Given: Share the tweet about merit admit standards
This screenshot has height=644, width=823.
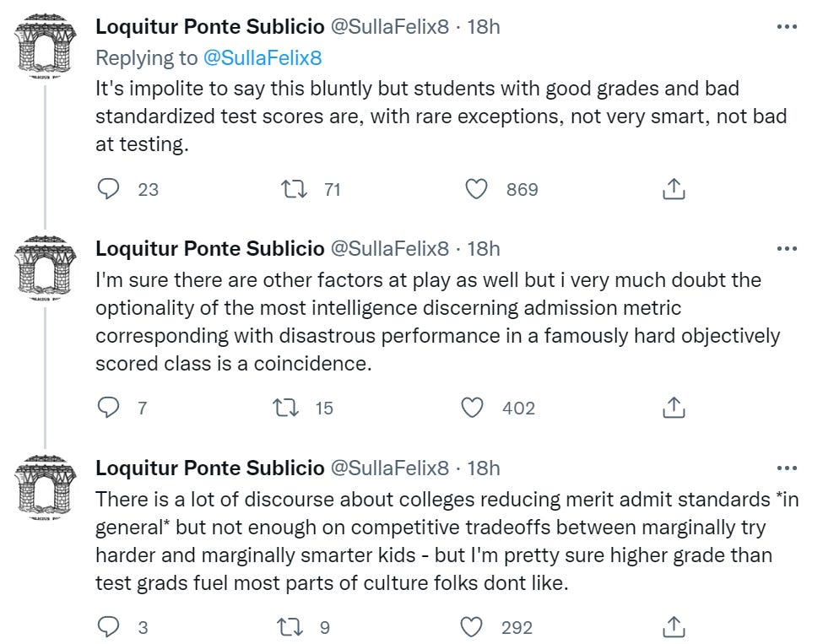Looking at the screenshot, I should tap(673, 626).
